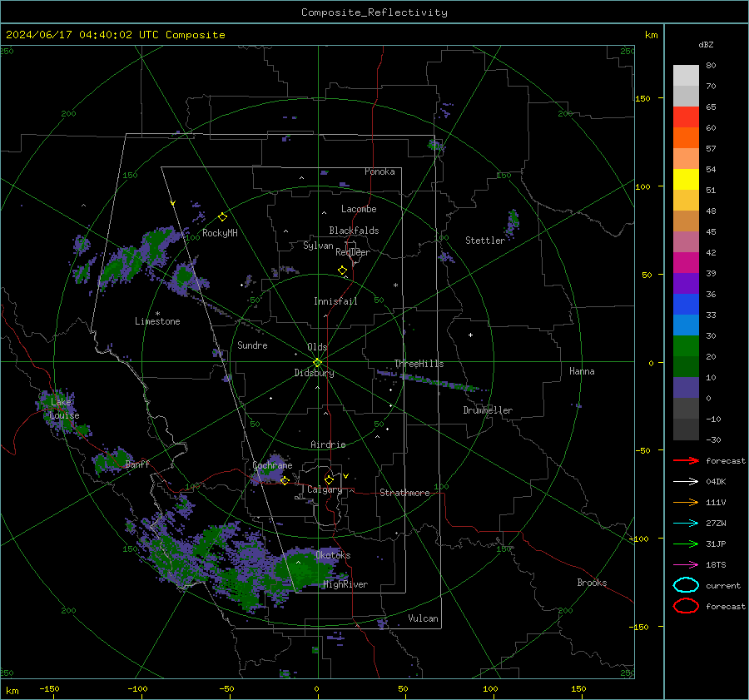Click the white star marker above Limestone

click(x=157, y=314)
